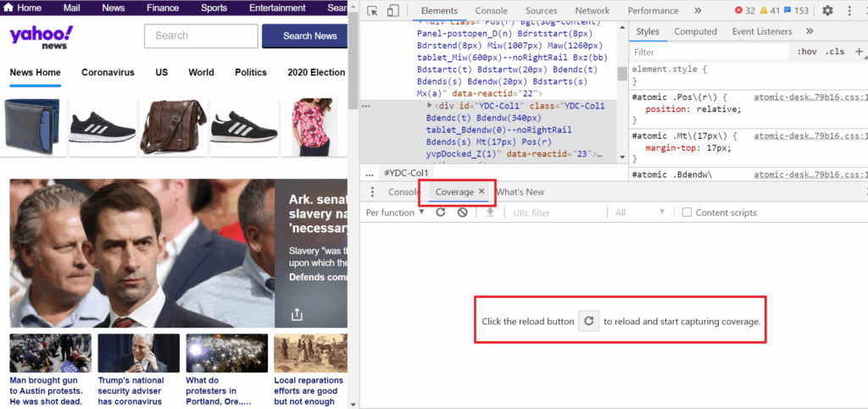Click the share icon on lead story

(x=298, y=314)
